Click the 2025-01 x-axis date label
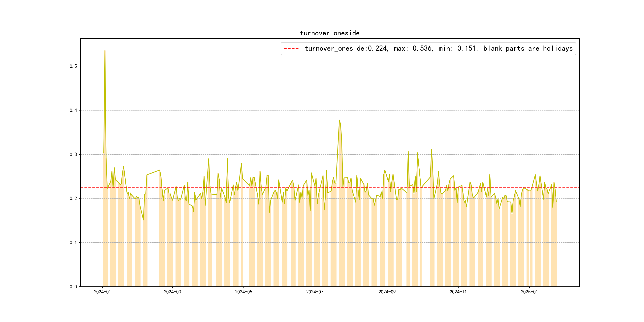The width and height of the screenshot is (644, 322). 529,292
